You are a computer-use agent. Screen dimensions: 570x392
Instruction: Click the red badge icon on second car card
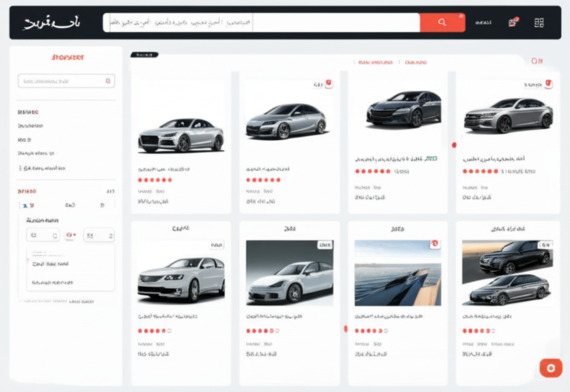(328, 84)
